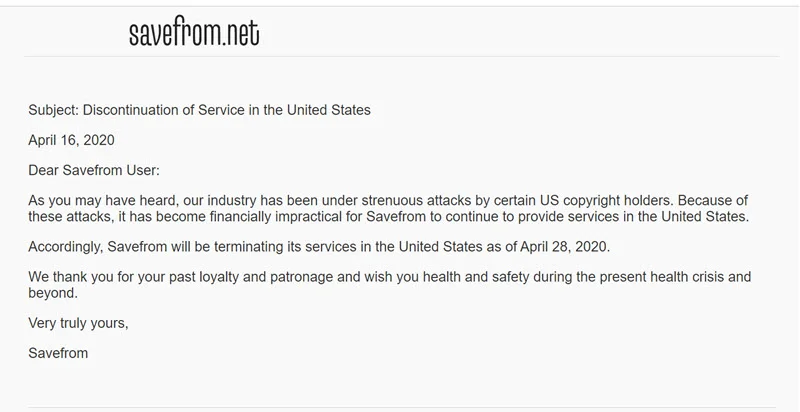Click the termination date 'April 28, 2020'
800x412 pixels.
coord(565,247)
